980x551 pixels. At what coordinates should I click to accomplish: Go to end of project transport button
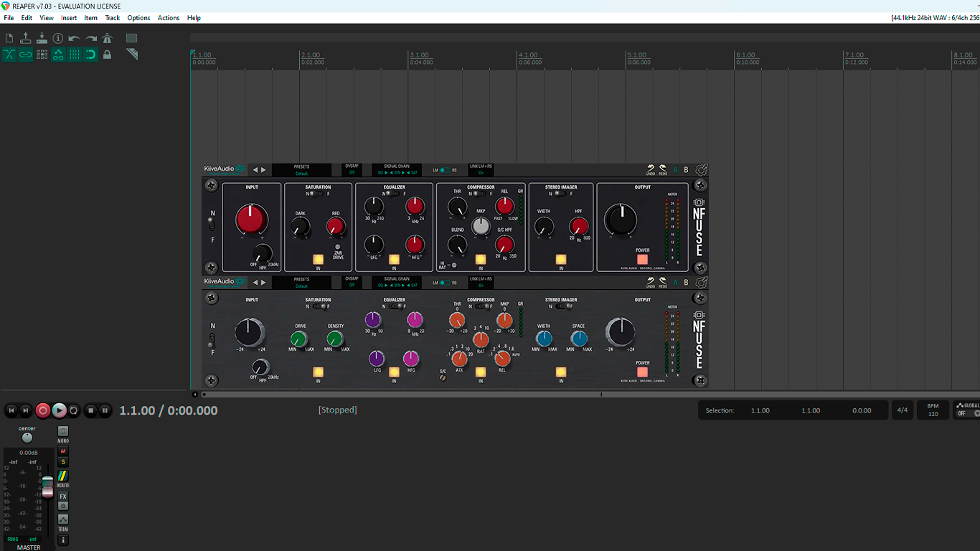(x=26, y=410)
